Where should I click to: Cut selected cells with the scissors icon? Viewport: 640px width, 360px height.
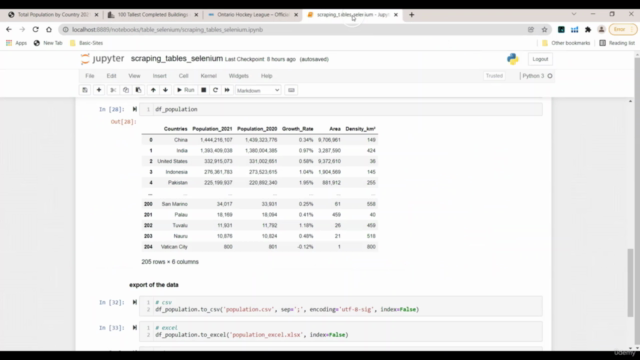click(x=113, y=90)
